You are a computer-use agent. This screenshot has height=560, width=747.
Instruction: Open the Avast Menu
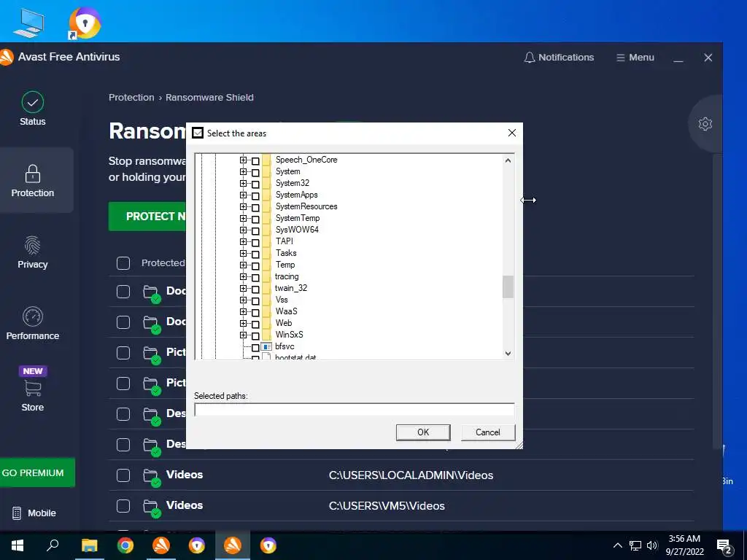point(635,57)
